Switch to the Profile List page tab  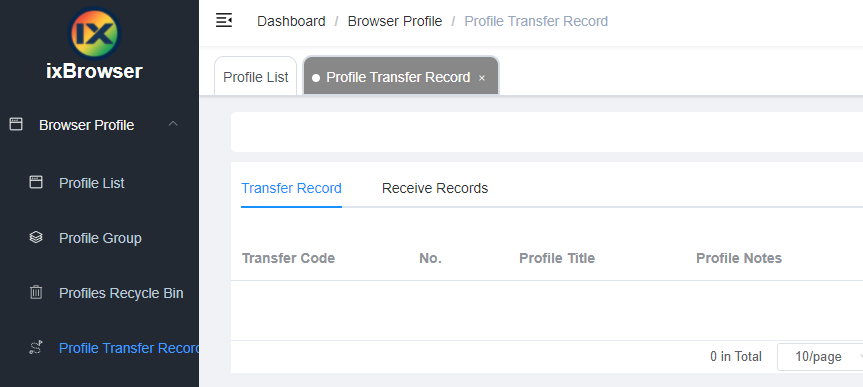click(255, 77)
